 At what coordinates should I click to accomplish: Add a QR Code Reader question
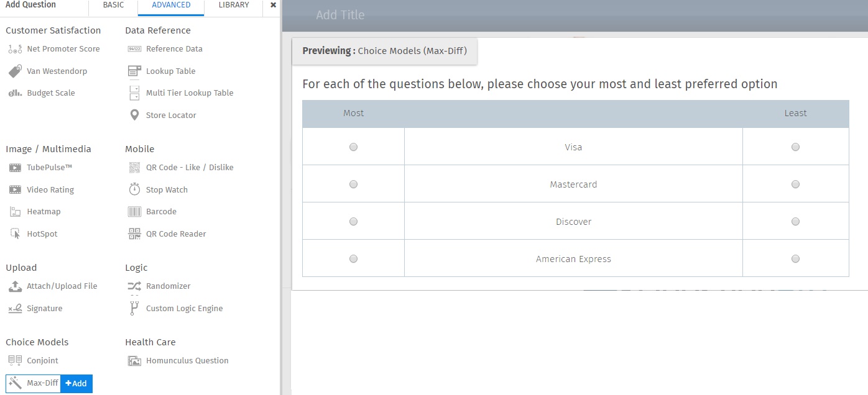coord(175,234)
